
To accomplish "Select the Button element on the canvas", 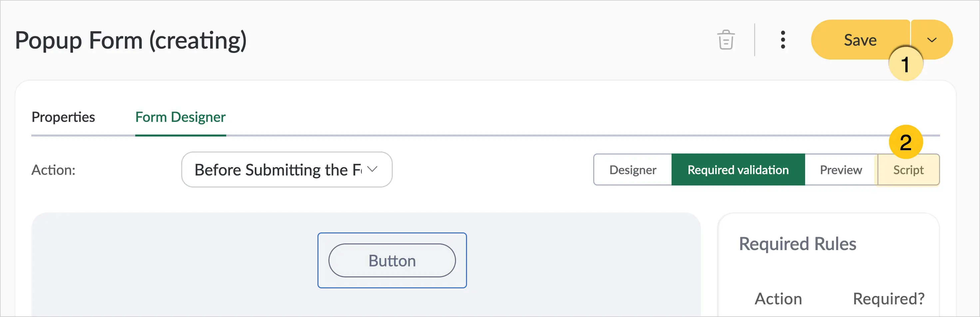I will click(x=392, y=261).
